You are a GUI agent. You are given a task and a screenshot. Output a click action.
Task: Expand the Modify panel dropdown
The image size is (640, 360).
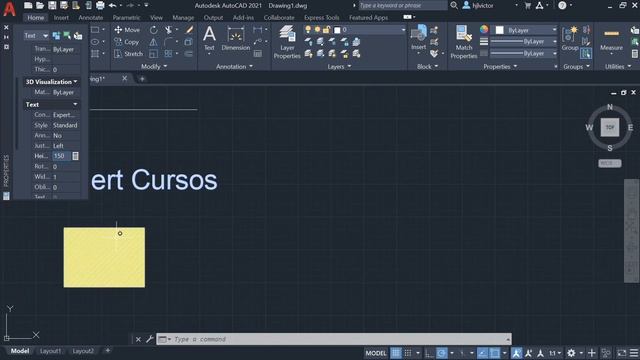click(154, 66)
